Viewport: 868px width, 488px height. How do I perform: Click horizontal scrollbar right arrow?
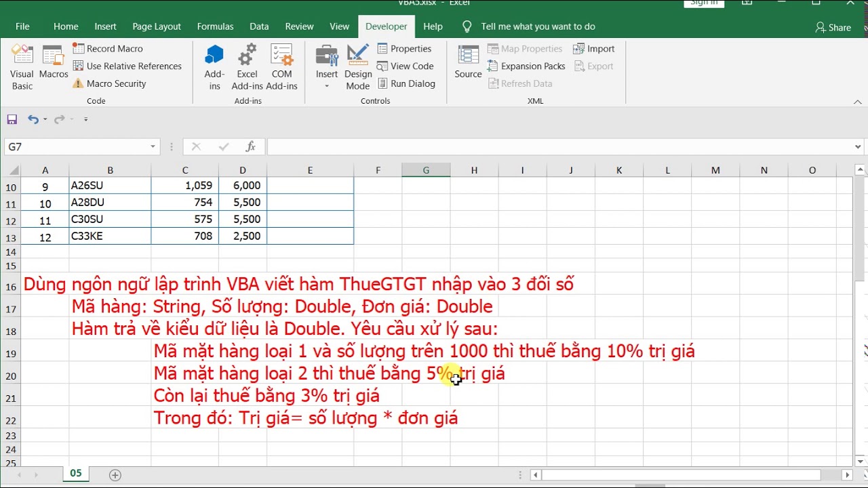tap(847, 475)
